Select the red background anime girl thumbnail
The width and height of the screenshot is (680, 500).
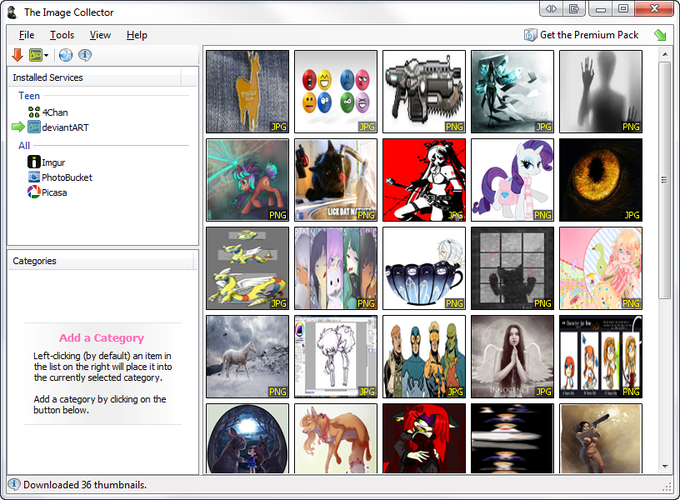pos(424,180)
